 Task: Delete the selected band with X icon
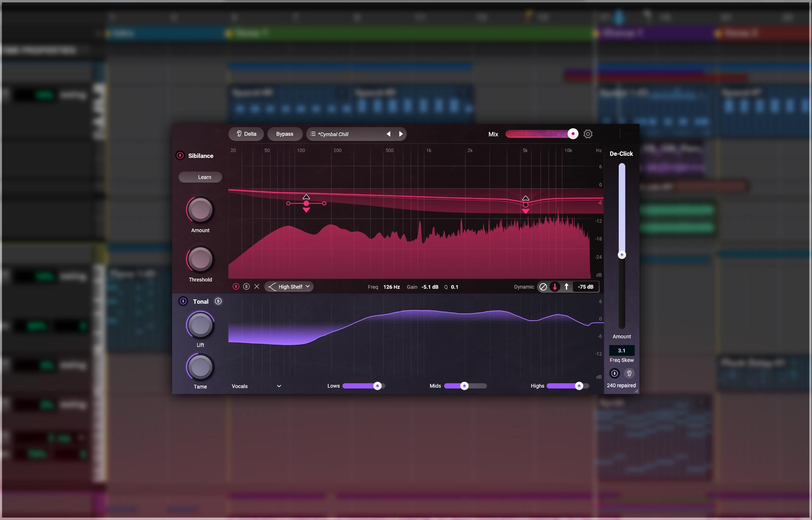[257, 287]
